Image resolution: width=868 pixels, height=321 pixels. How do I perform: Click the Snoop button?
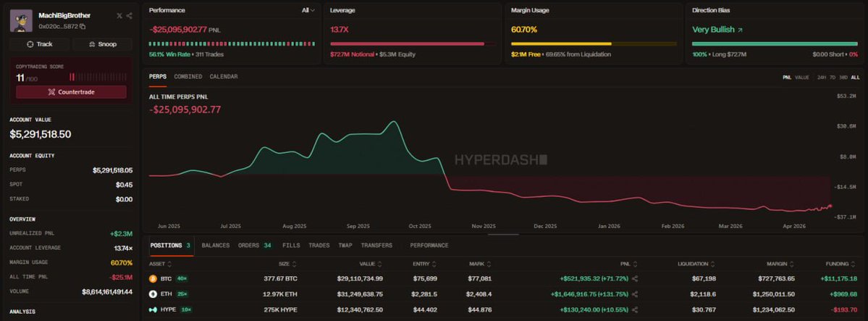click(102, 44)
